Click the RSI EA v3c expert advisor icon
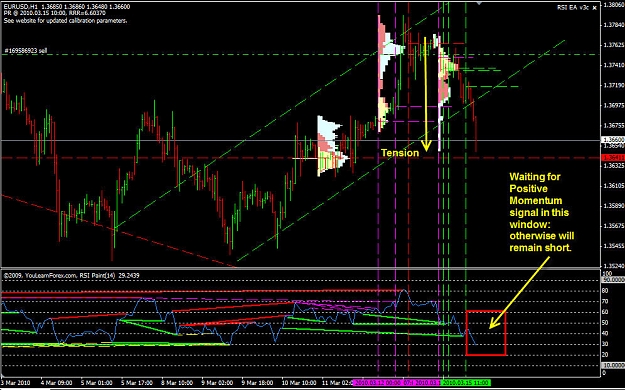The width and height of the screenshot is (625, 390). pos(594,8)
